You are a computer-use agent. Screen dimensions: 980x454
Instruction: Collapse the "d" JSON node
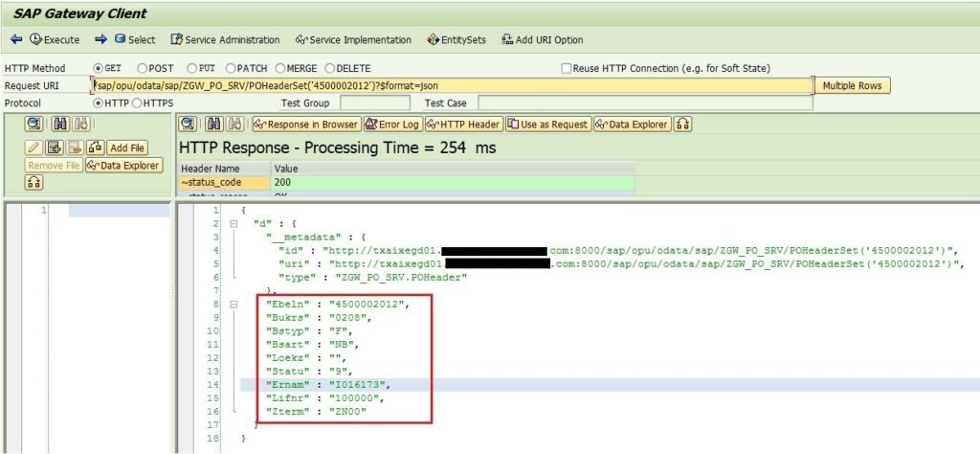pyautogui.click(x=234, y=223)
